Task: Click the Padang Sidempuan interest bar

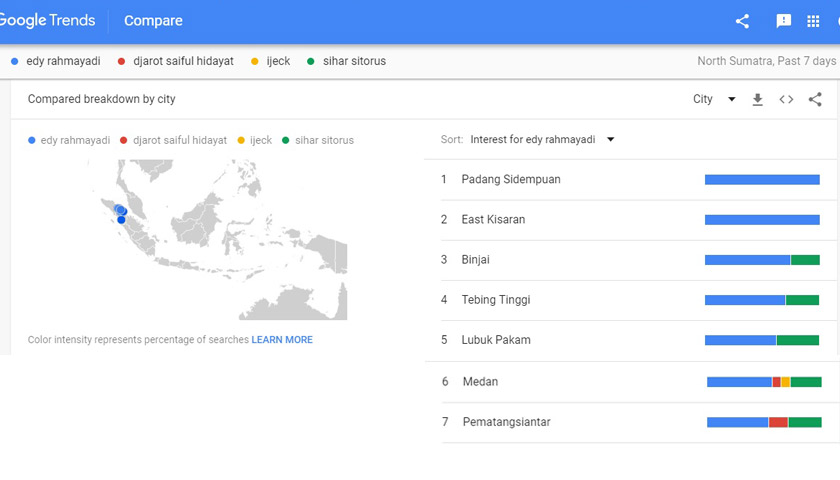Action: click(x=762, y=179)
